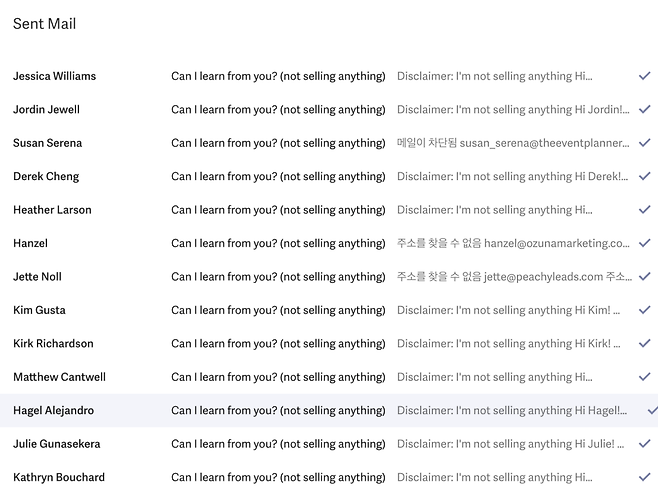Click the checkmark on Kathryn Bouchard row
The image size is (658, 495).
click(x=644, y=477)
